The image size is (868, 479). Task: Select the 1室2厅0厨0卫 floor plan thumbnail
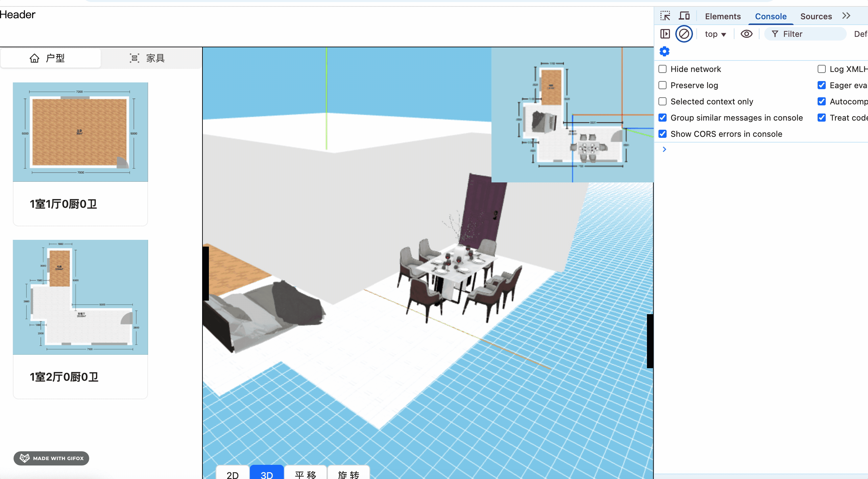(80, 297)
